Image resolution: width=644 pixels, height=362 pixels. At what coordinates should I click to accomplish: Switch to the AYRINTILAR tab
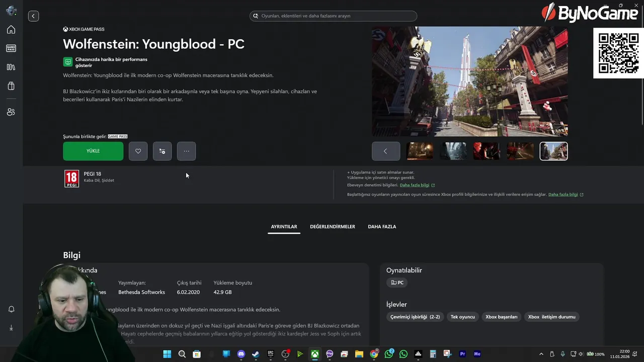pyautogui.click(x=284, y=227)
